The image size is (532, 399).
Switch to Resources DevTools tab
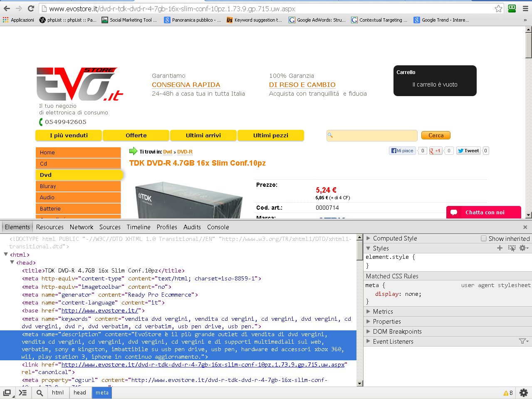pos(50,227)
